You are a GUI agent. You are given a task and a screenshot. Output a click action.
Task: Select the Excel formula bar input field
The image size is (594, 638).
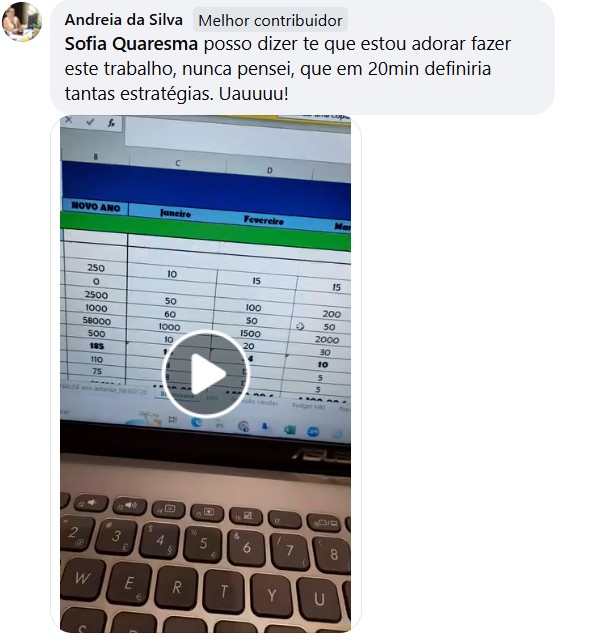point(237,140)
